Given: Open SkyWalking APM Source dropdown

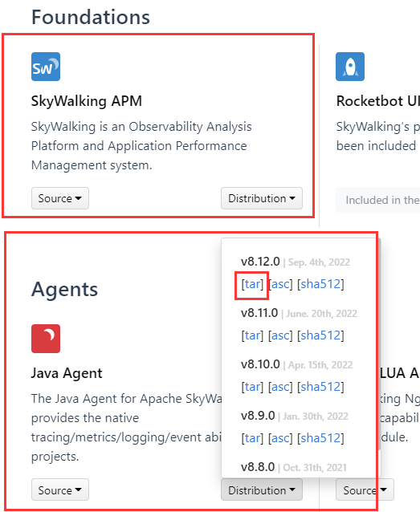Looking at the screenshot, I should coord(60,198).
